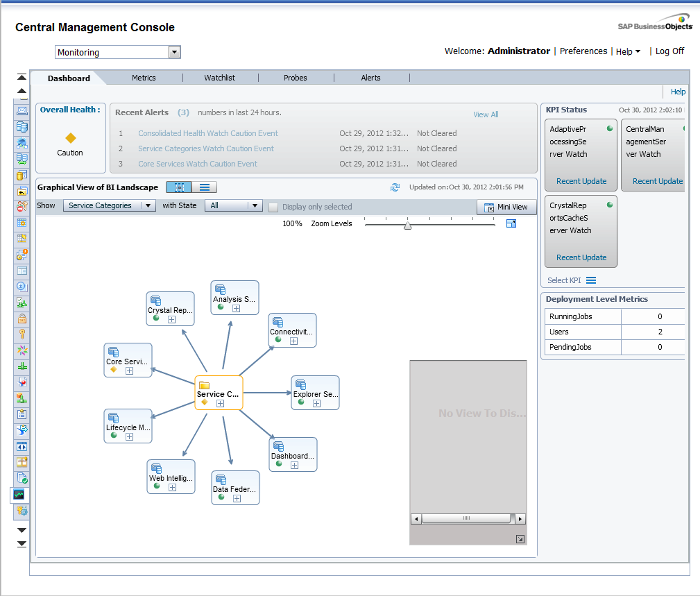This screenshot has height=596, width=700.
Task: Click the documents with green checkmark icon
Action: (22, 478)
